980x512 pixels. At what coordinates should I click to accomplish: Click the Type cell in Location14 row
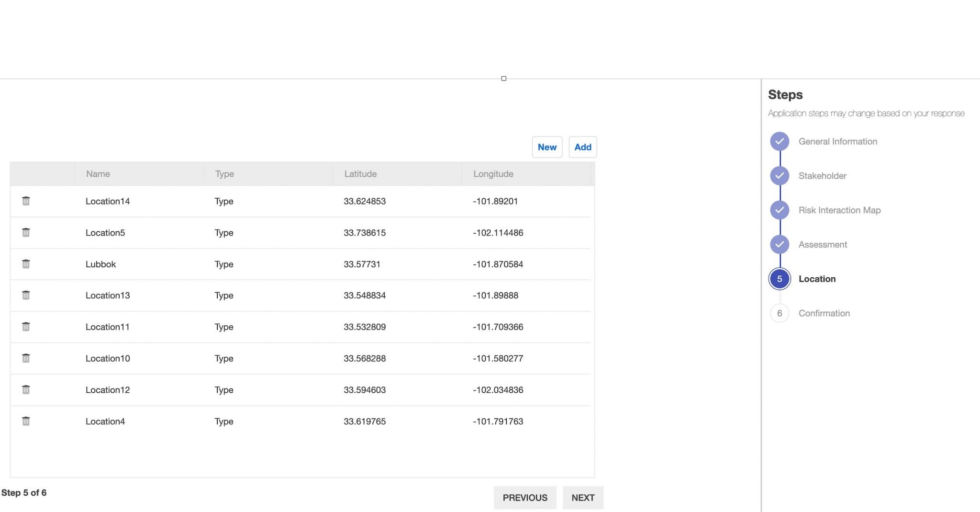point(224,202)
